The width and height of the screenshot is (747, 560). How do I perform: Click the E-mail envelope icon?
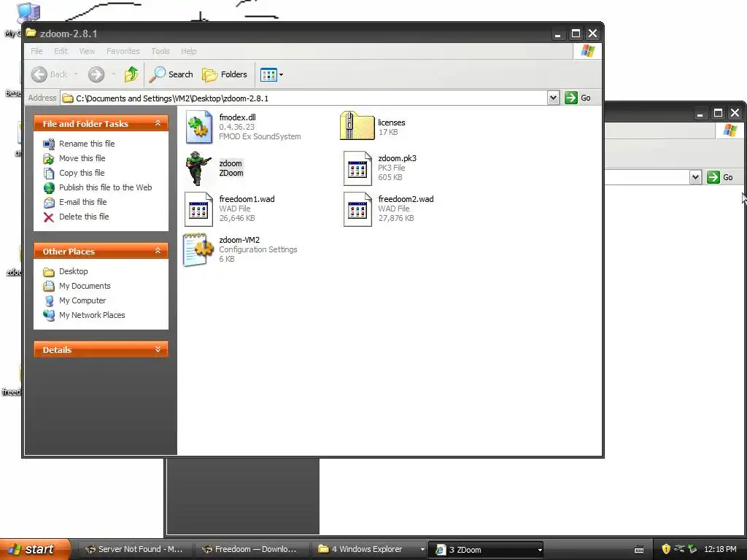[49, 203]
